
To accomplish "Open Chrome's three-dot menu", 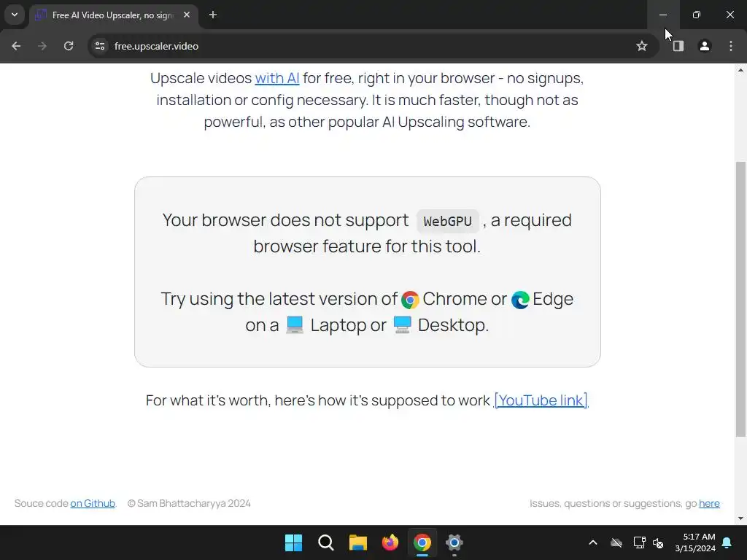I will point(731,46).
